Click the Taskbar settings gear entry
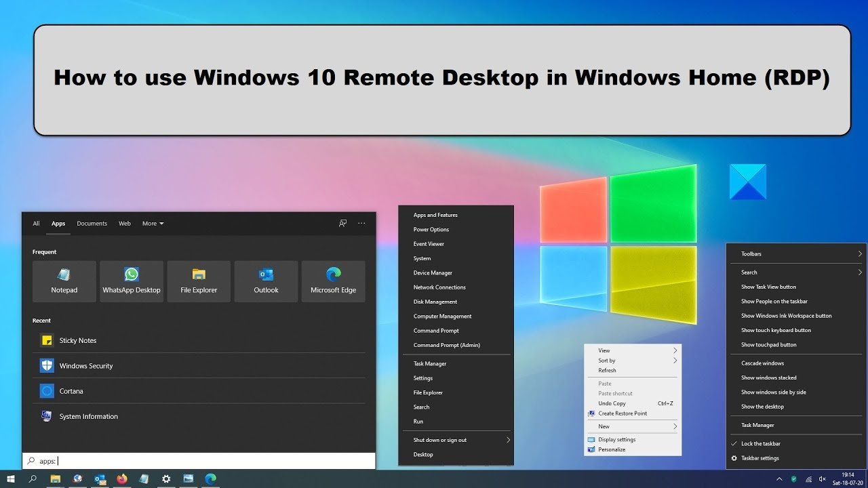Screen dimensions: 868x488 point(759,458)
